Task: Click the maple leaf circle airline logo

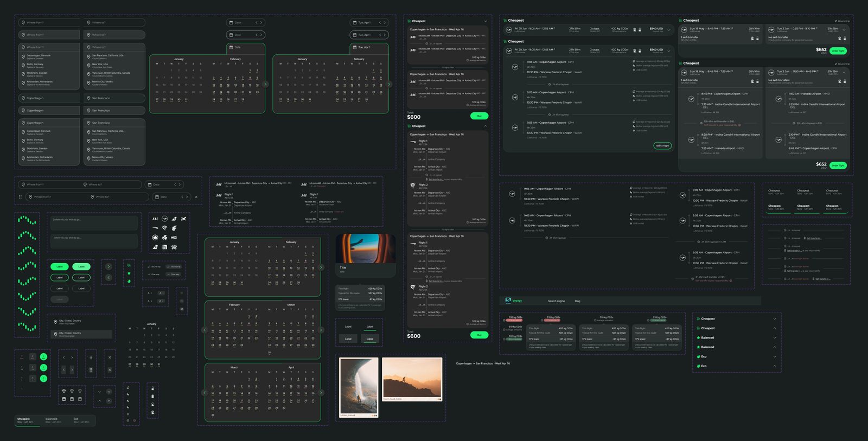Action: click(x=155, y=238)
